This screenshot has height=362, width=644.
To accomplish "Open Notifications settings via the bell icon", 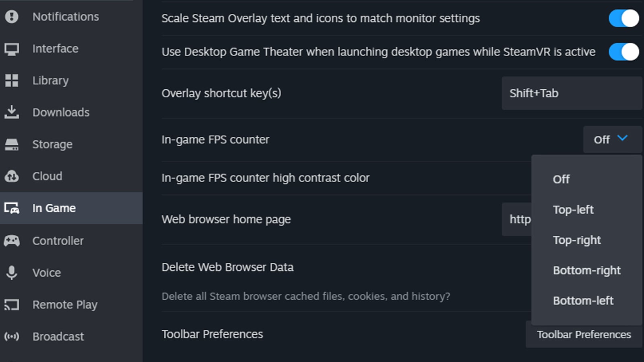I will pos(12,16).
